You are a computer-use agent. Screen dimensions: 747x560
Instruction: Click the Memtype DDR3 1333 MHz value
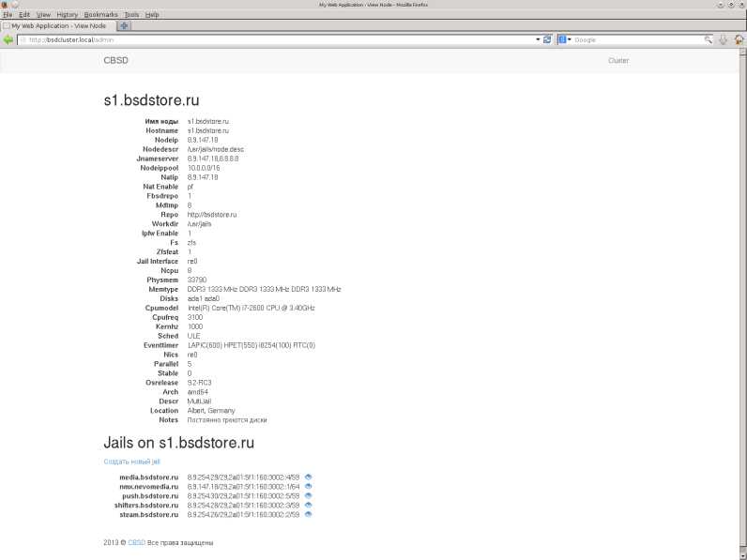264,289
